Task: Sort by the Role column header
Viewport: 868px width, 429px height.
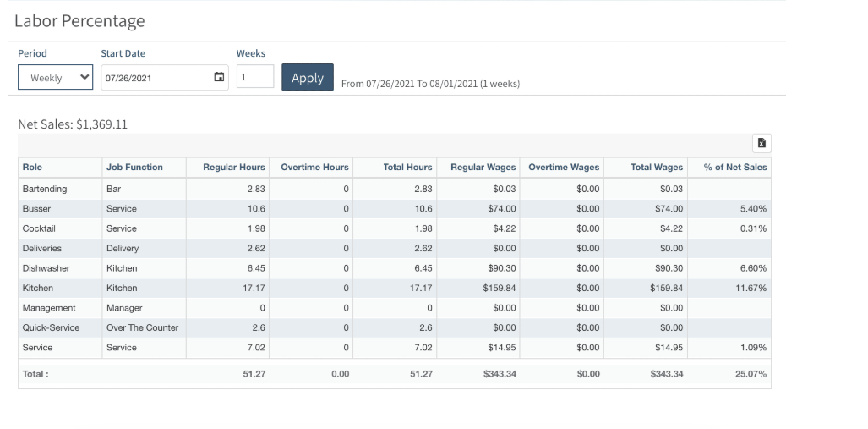Action: point(32,168)
